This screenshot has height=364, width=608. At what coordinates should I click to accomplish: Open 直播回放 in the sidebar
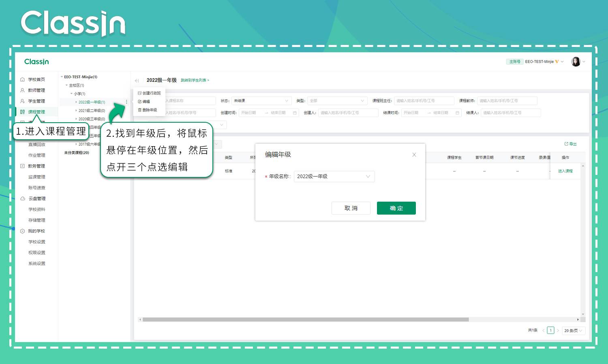[x=37, y=145]
